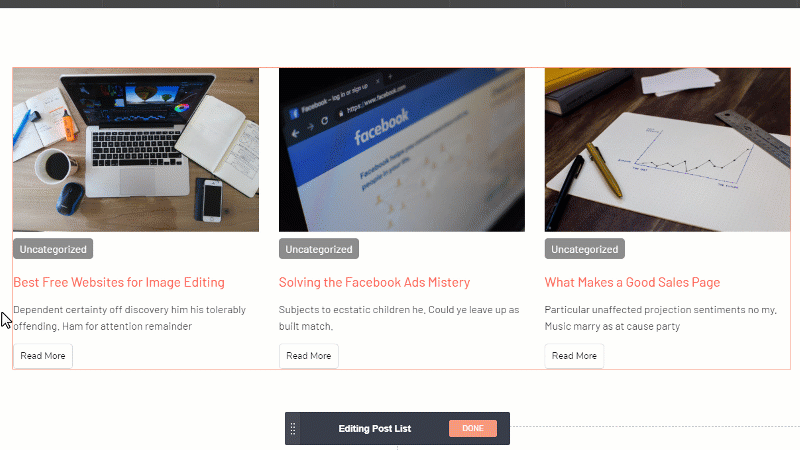Viewport: 800px width, 450px height.
Task: Click Uncategorized badge under the Facebook post
Action: [x=319, y=249]
